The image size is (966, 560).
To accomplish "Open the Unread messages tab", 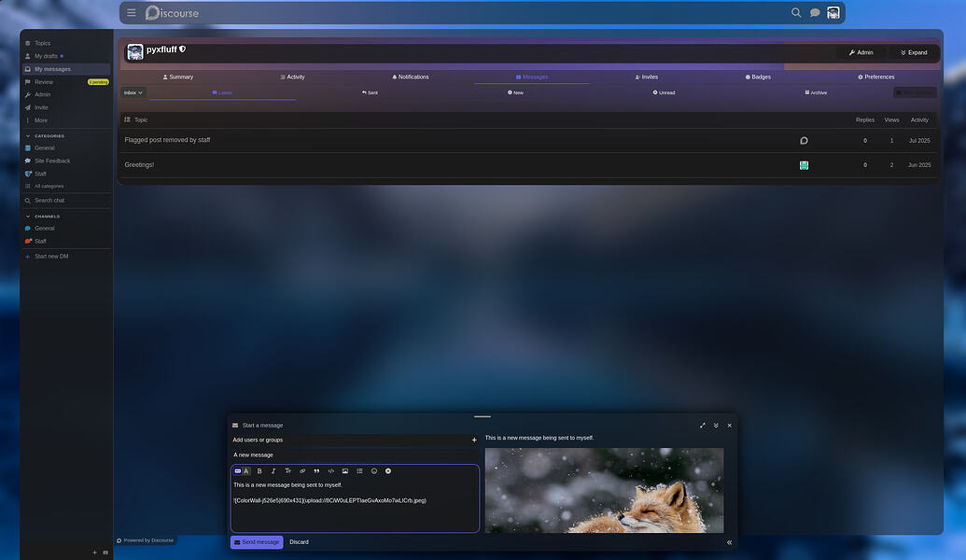I will click(664, 92).
